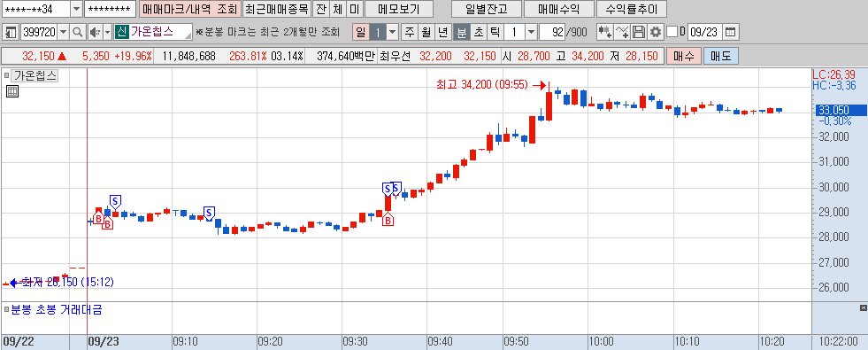The width and height of the screenshot is (868, 350).
Task: Open the calendar date picker icon
Action: (731, 32)
